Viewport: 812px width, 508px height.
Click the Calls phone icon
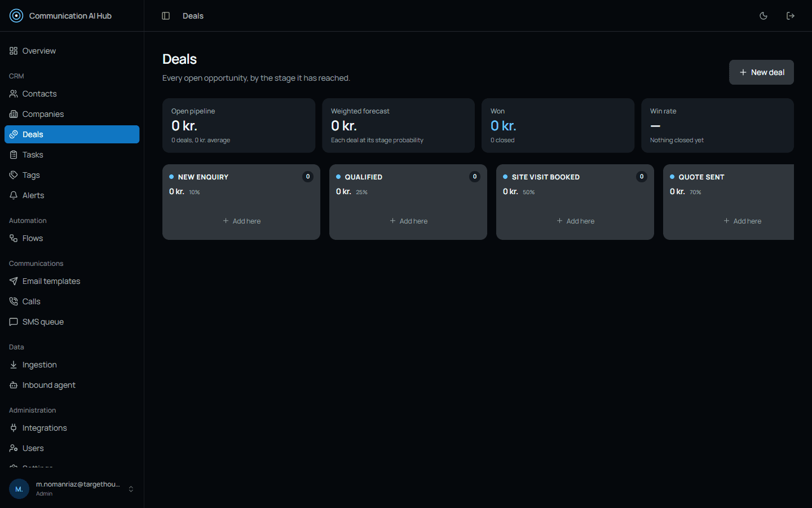[x=14, y=301]
